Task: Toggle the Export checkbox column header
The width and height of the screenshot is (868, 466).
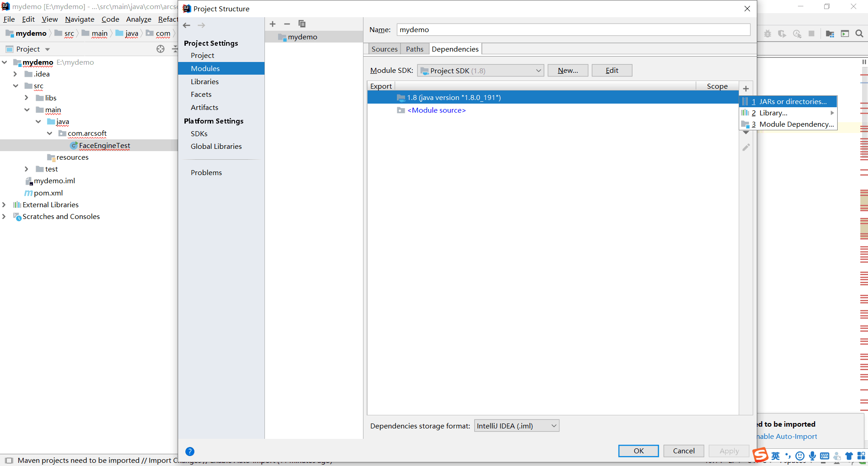Action: tap(381, 86)
